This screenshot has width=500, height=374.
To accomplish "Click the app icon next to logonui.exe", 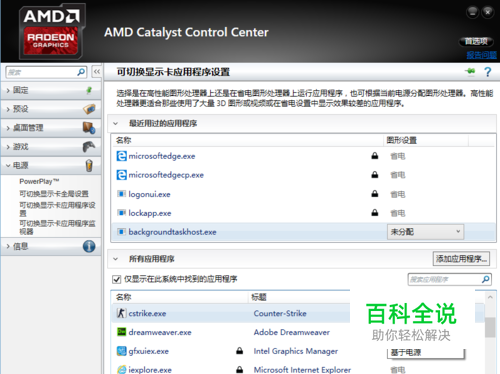I will (121, 194).
